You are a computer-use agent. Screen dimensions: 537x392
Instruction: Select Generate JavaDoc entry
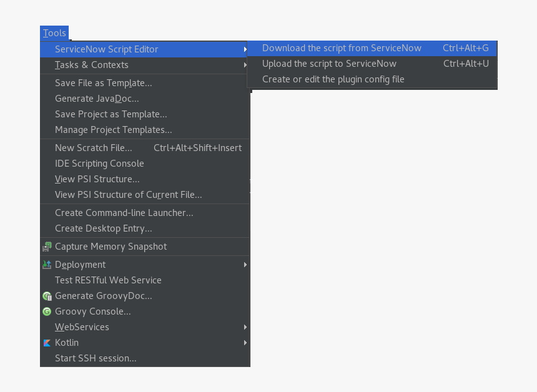coord(145,99)
